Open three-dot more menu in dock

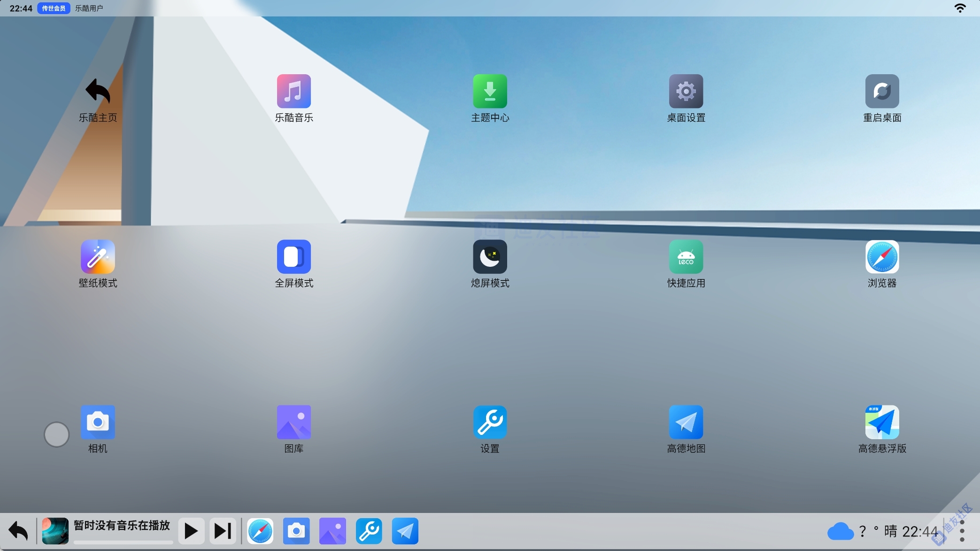pyautogui.click(x=962, y=531)
